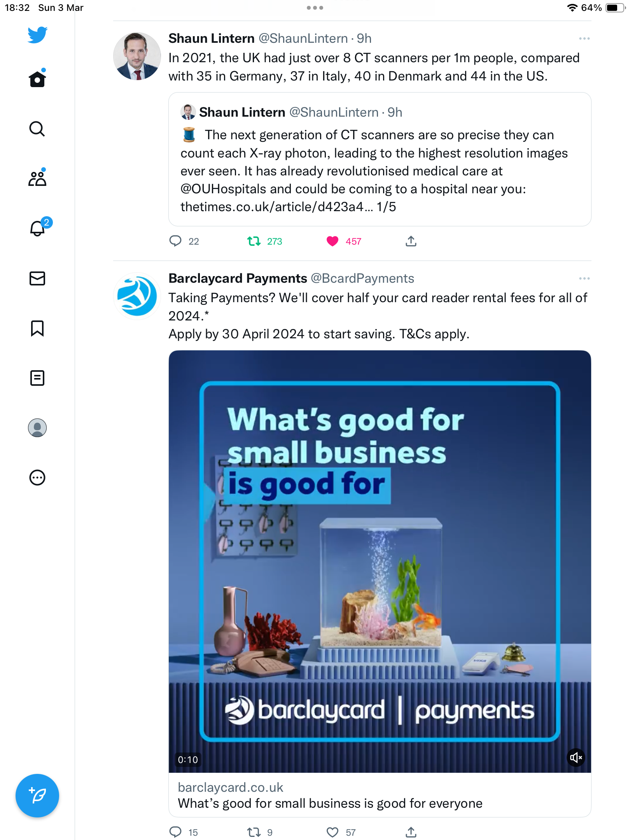The height and width of the screenshot is (840, 630).
Task: Tap the compose tweet floating button
Action: tap(37, 796)
